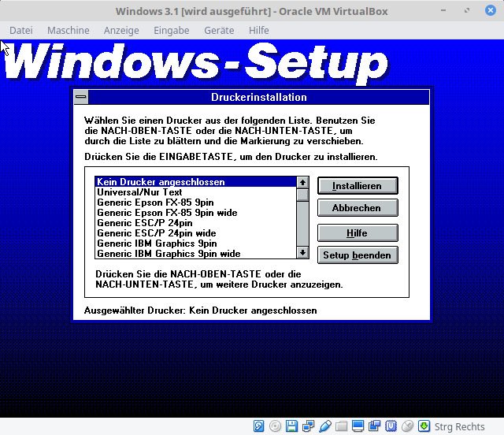Click the 'Ausgewählter Drucker' status text
This screenshot has height=435, width=504.
(x=201, y=310)
